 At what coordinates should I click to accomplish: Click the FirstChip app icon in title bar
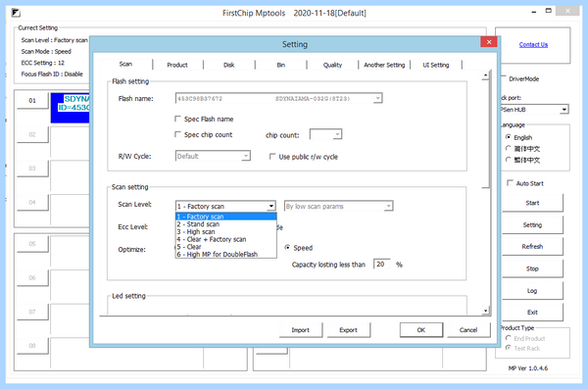[x=16, y=13]
